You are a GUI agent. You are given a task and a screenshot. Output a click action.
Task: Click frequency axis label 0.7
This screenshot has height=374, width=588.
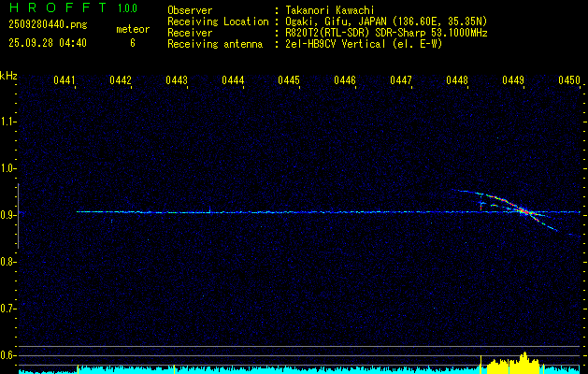pos(7,309)
